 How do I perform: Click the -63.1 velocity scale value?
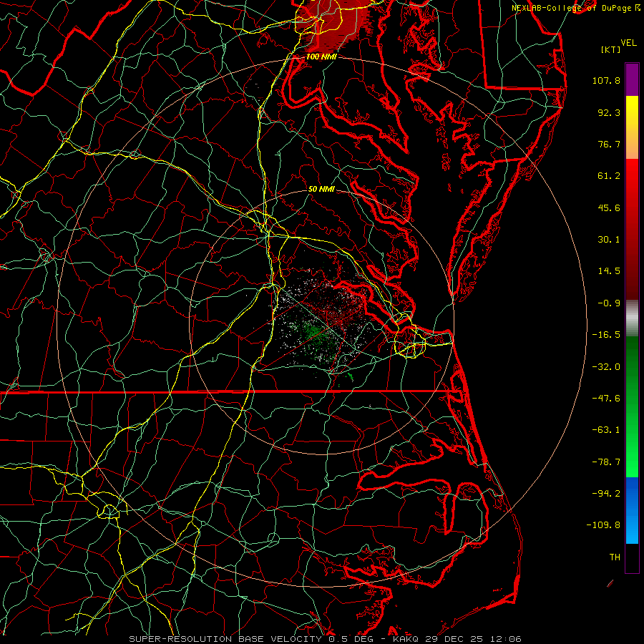[x=606, y=430]
